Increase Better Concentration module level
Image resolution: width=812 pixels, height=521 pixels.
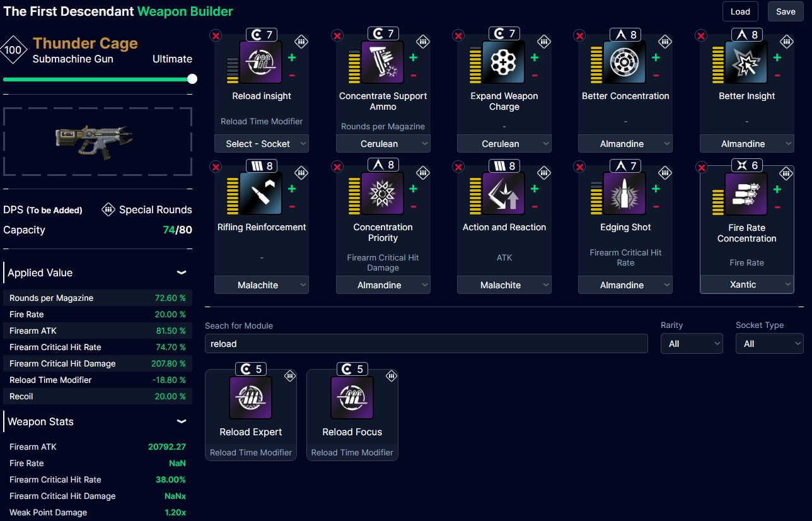(656, 57)
